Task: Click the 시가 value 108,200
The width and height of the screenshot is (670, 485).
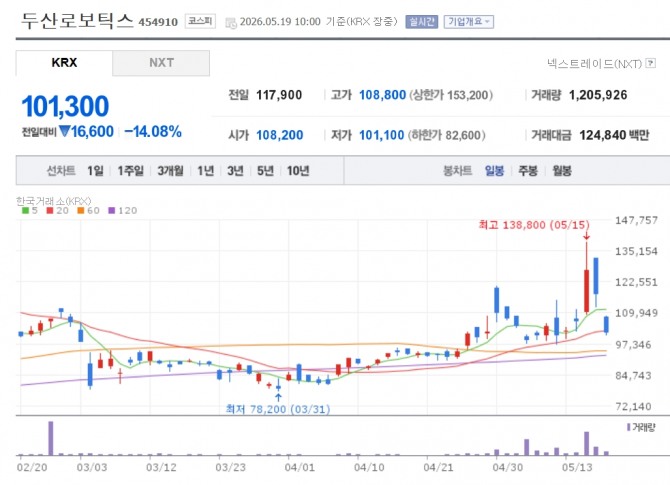Action: (279, 135)
